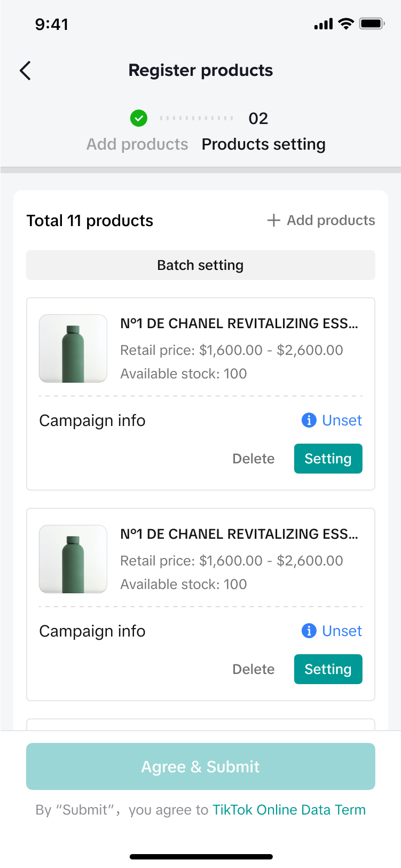This screenshot has height=868, width=401.
Task: Select the 02 Products setting step
Action: point(263,144)
